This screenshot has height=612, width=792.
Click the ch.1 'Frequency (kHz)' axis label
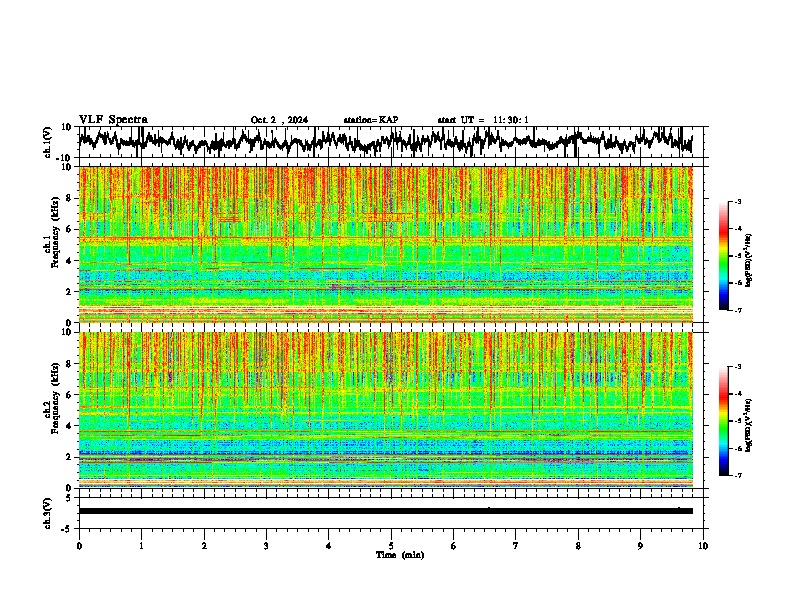(x=55, y=232)
